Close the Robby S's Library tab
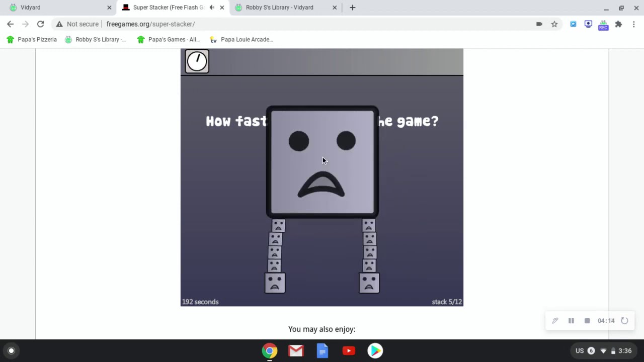 335,8
